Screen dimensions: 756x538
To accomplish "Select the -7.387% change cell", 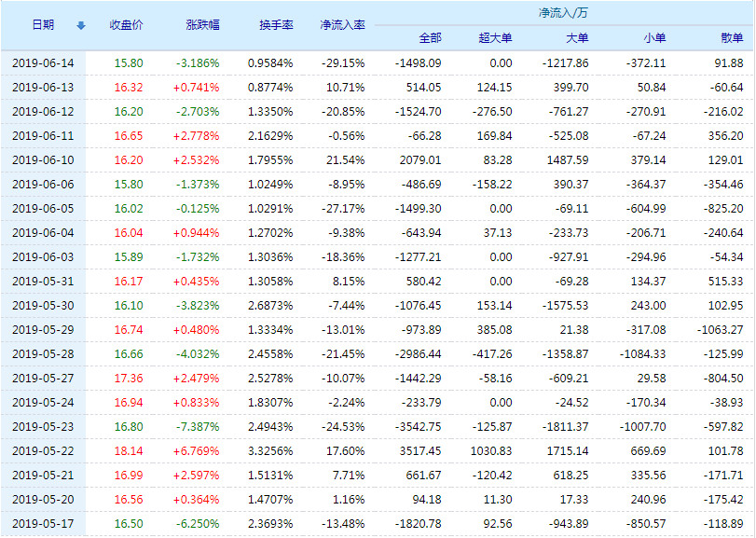I will tap(198, 427).
